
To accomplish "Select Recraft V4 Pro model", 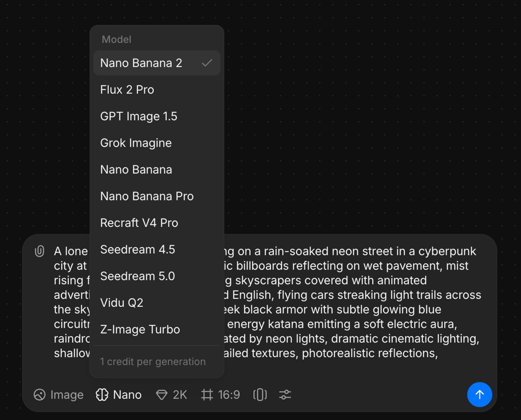I will 157,223.
